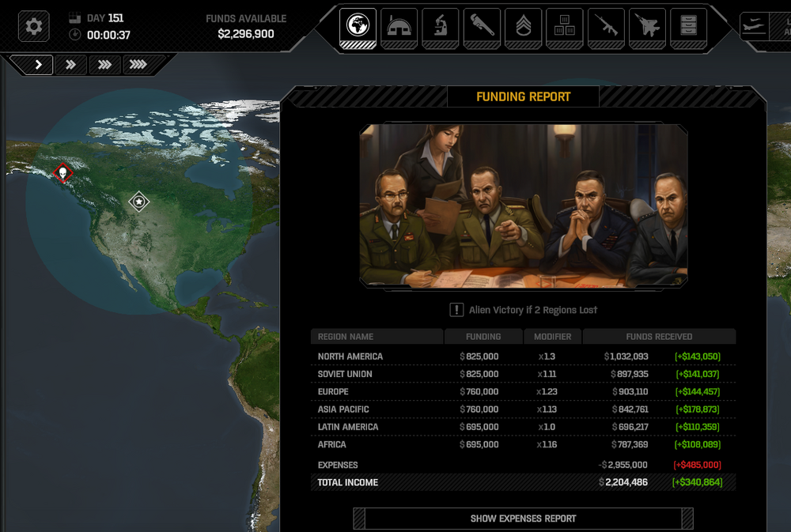Screen dimensions: 791x532
Task: Select the North America region row name
Action: coord(350,357)
